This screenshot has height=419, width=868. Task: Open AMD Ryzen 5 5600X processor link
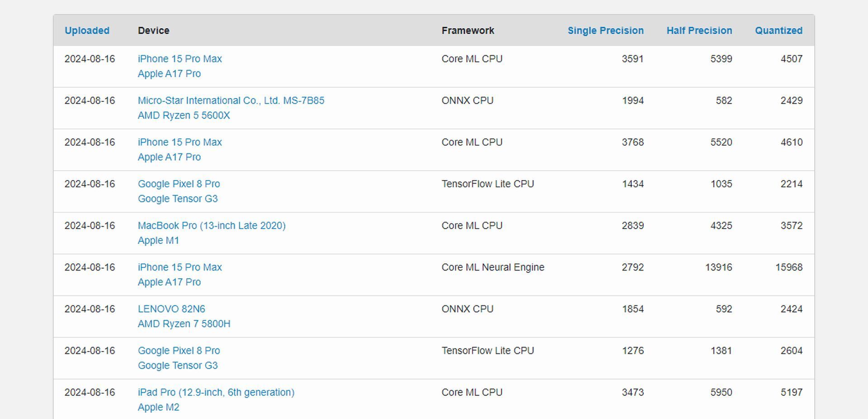point(184,115)
